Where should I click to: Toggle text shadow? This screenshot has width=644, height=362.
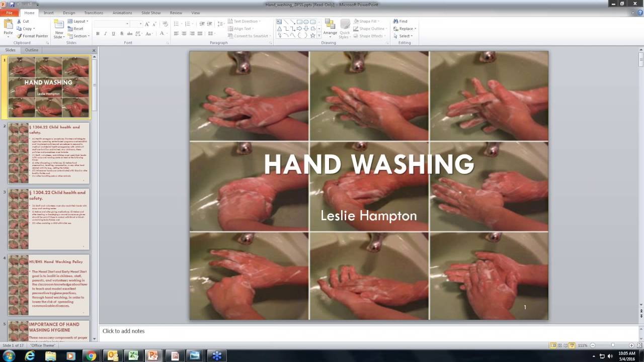(122, 34)
